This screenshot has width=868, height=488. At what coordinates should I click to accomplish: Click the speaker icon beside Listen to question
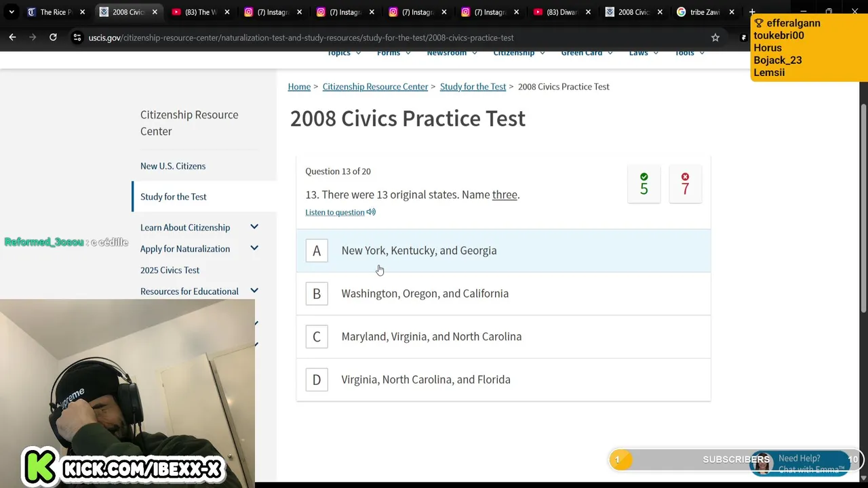click(371, 212)
